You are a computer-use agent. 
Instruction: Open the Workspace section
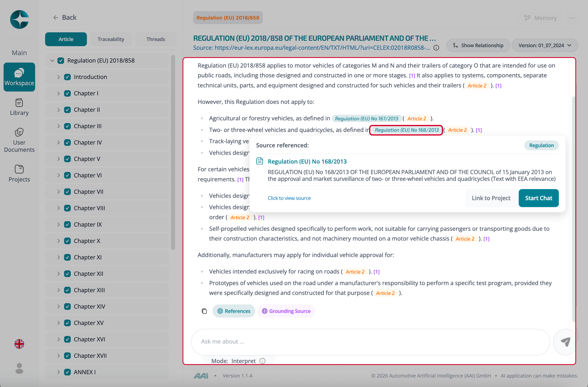[19, 77]
